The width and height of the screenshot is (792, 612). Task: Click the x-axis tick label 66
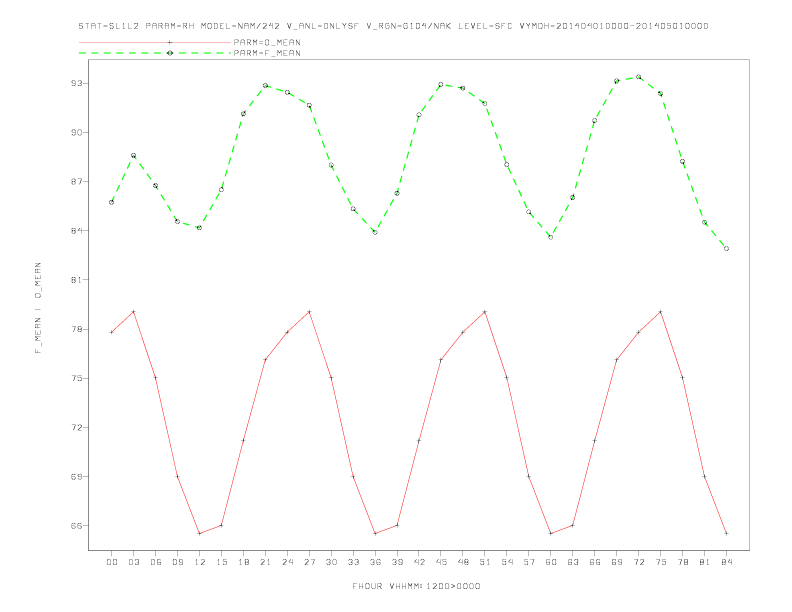tap(595, 562)
